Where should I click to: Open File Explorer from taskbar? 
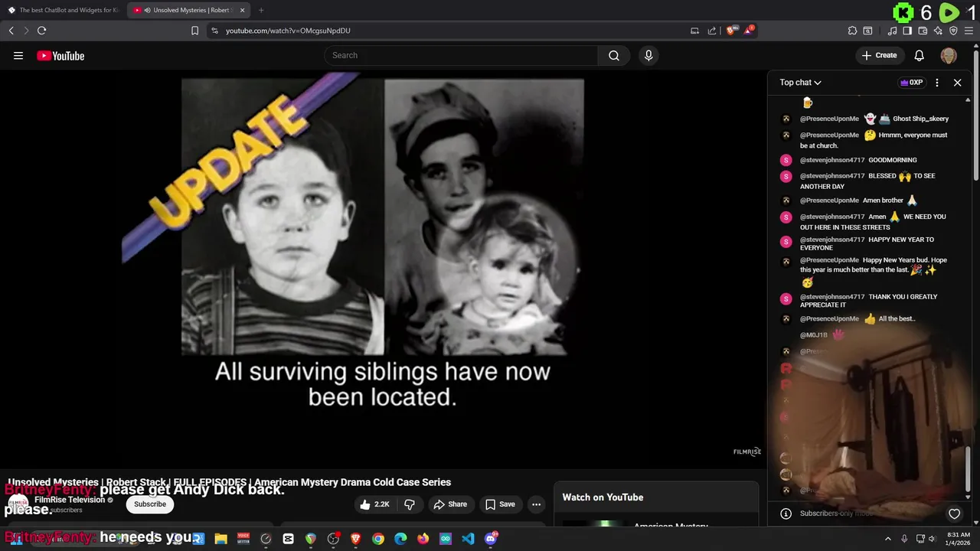click(220, 539)
